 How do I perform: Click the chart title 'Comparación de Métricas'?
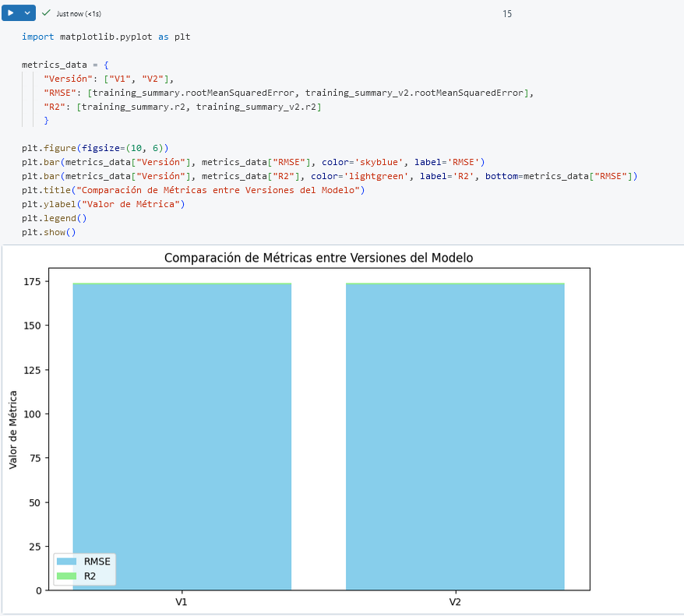click(x=318, y=258)
